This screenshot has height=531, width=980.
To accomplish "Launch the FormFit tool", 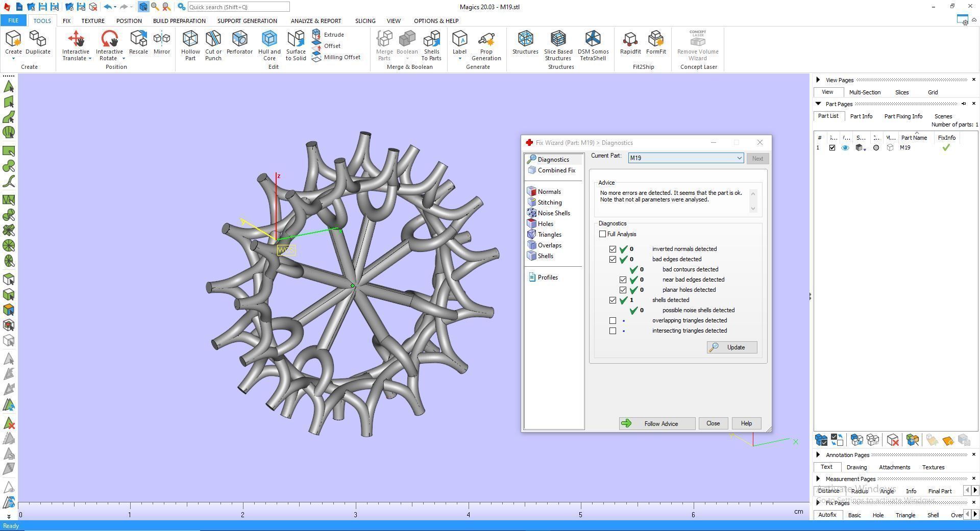I will (x=656, y=42).
